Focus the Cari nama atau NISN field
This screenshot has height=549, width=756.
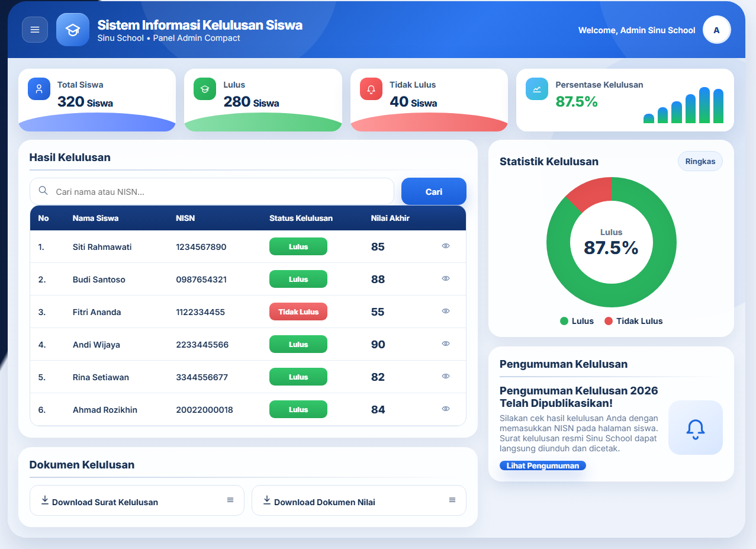(212, 191)
